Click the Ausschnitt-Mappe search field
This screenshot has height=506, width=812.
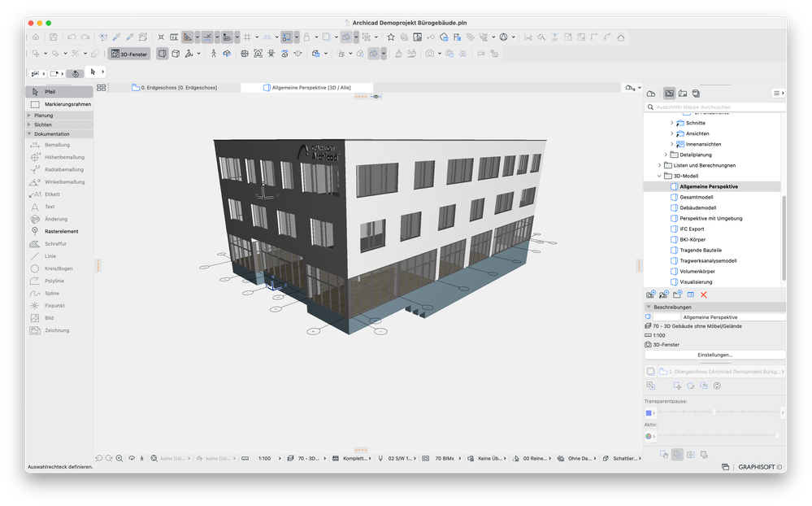click(715, 107)
